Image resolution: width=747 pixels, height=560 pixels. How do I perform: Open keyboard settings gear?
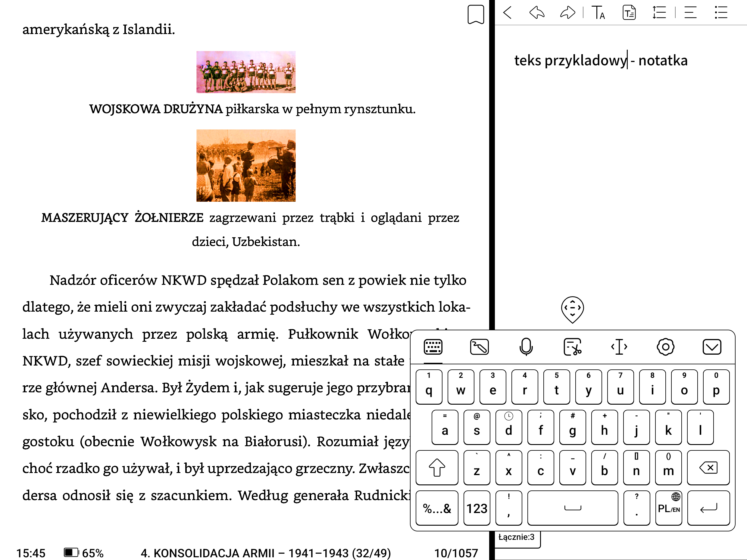point(665,347)
